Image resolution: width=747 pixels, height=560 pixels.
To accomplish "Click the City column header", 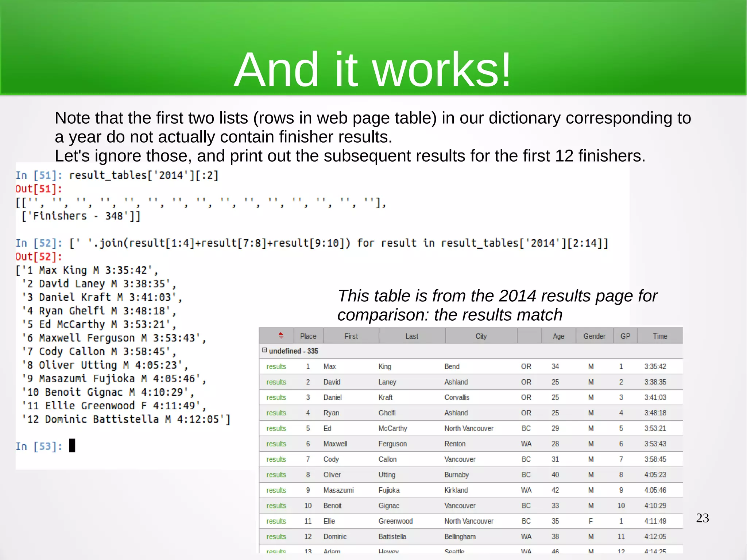I will 481,336.
